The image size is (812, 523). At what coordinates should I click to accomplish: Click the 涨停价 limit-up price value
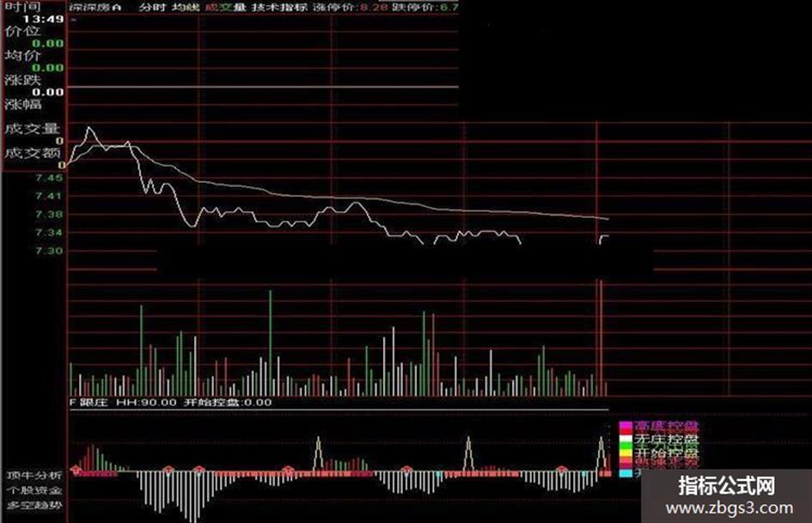[x=374, y=7]
